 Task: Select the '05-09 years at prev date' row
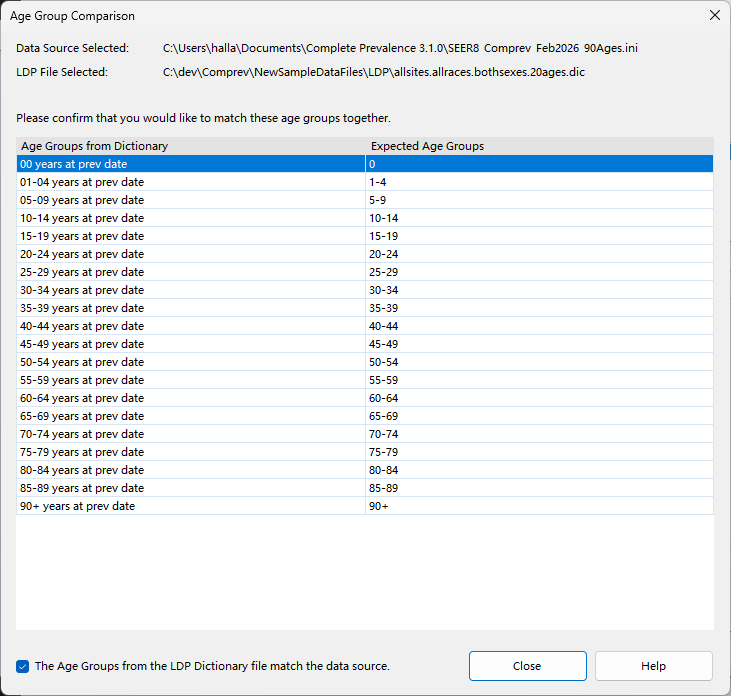(x=365, y=200)
